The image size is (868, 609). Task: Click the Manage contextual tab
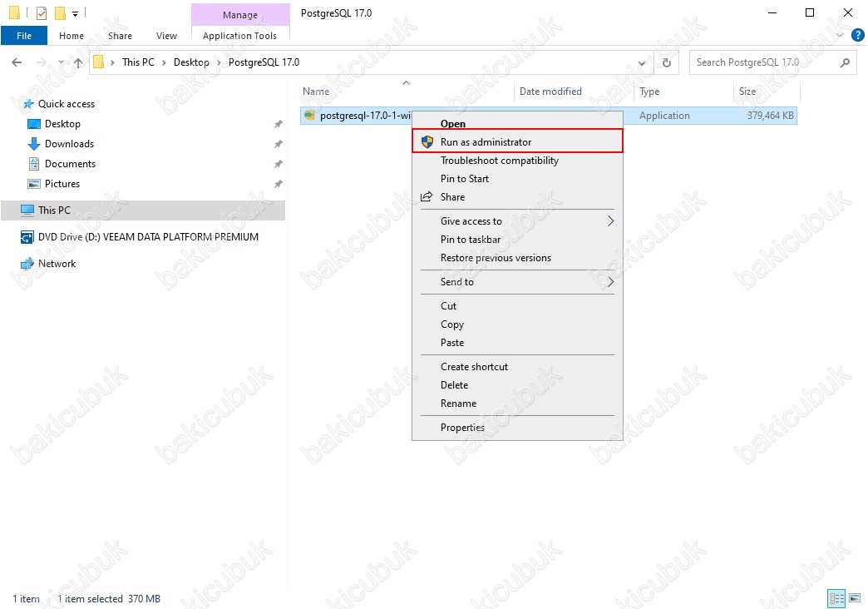point(240,15)
